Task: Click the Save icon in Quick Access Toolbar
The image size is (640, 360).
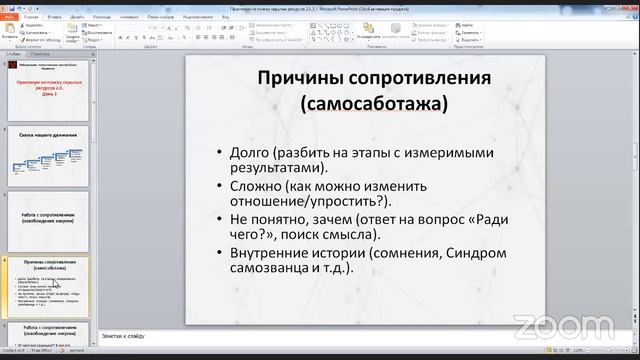Action: (12, 9)
